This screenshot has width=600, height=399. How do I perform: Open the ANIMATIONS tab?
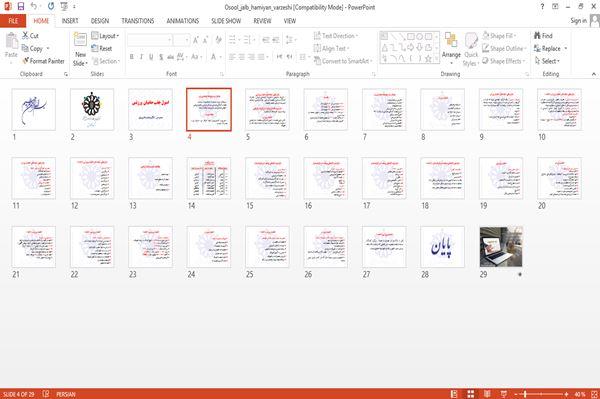point(183,21)
